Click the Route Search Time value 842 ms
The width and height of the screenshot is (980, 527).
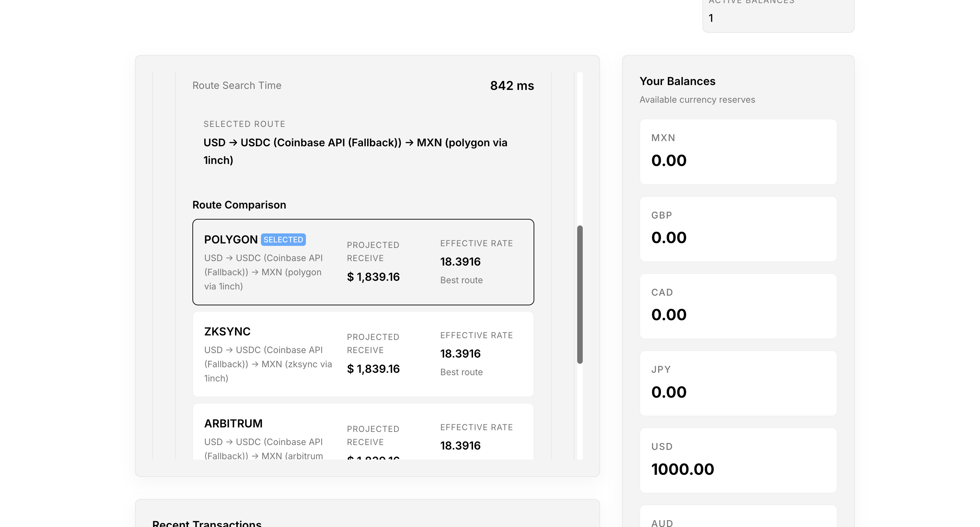tap(512, 85)
